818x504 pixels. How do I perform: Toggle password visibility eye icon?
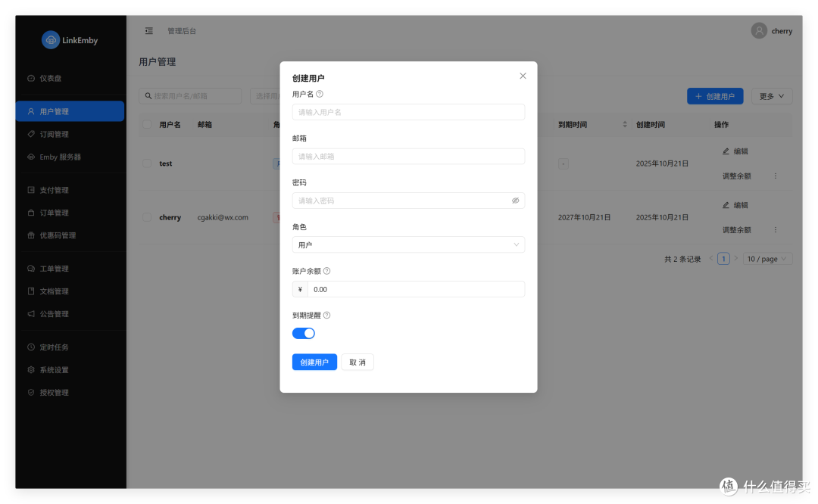click(x=516, y=201)
